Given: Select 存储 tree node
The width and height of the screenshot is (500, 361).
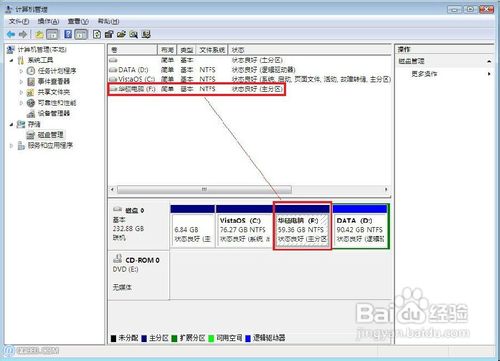Looking at the screenshot, I should 34,124.
